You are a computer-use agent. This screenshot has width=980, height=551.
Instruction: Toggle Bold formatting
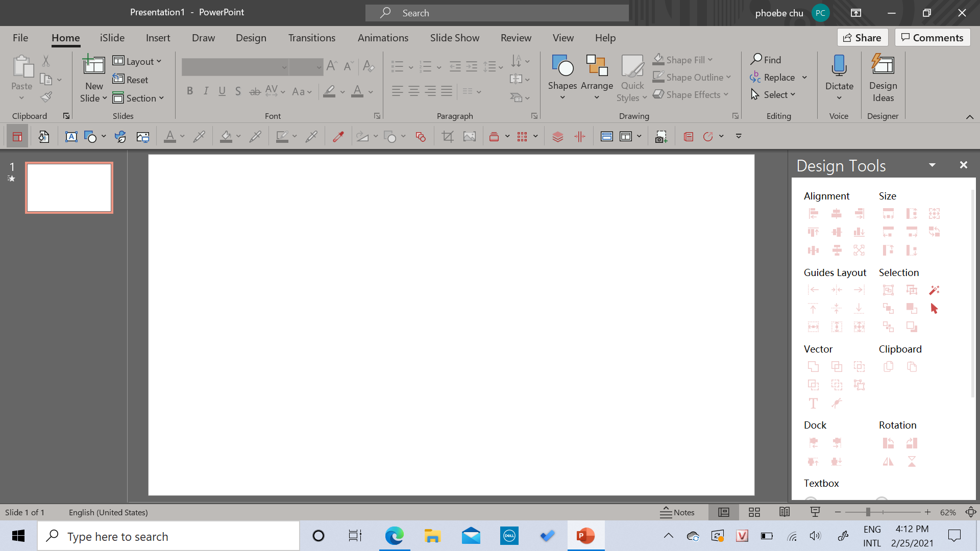point(190,91)
